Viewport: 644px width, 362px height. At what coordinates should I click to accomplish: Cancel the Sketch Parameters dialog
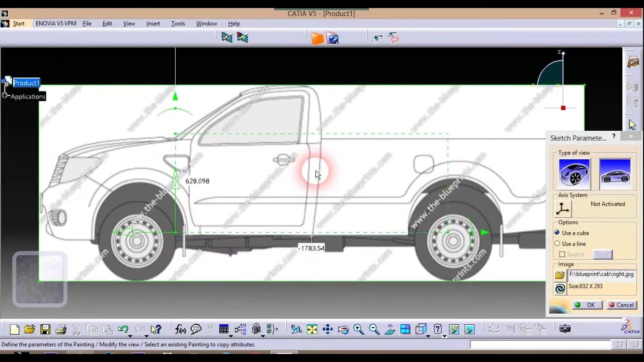click(x=621, y=305)
